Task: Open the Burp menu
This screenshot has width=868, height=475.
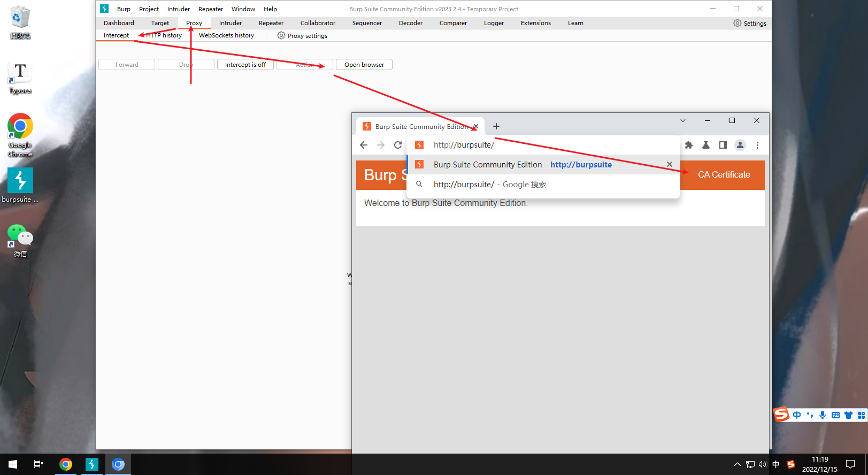Action: (x=124, y=9)
